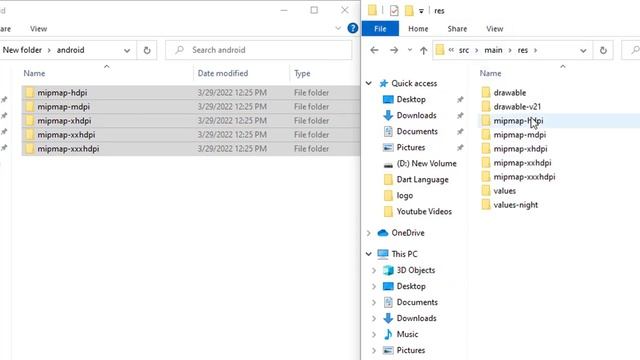Click src in res breadcrumb path
This screenshot has width=640, height=360.
464,50
